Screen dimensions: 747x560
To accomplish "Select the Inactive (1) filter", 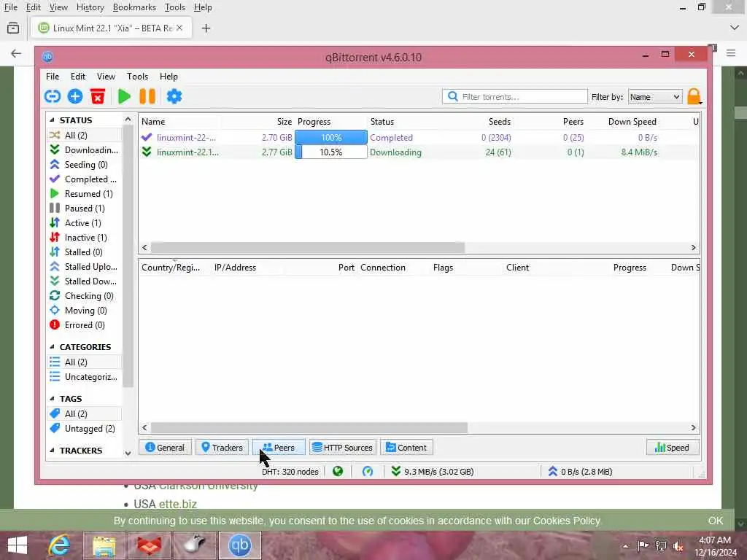I will pos(84,238).
